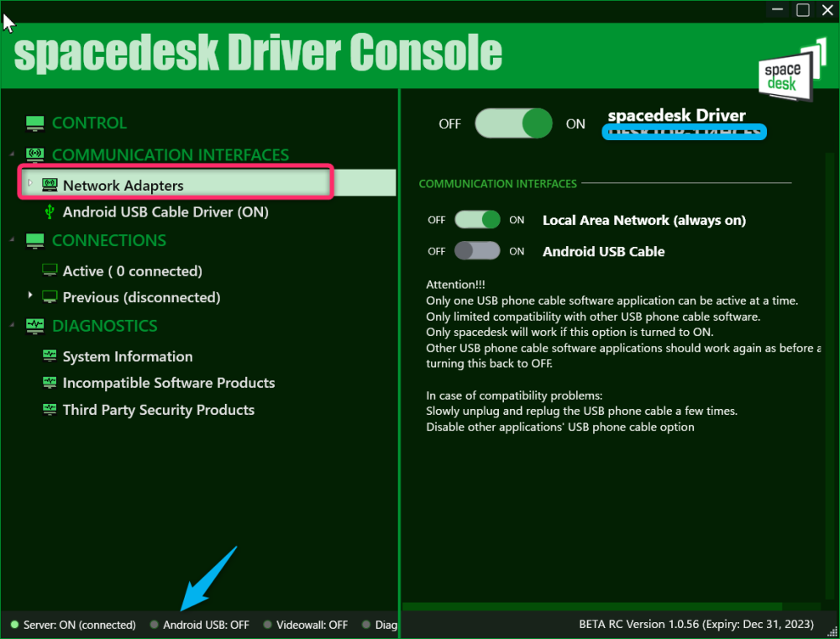Collapse the CONNECTIONS section
840x639 pixels.
tap(13, 239)
